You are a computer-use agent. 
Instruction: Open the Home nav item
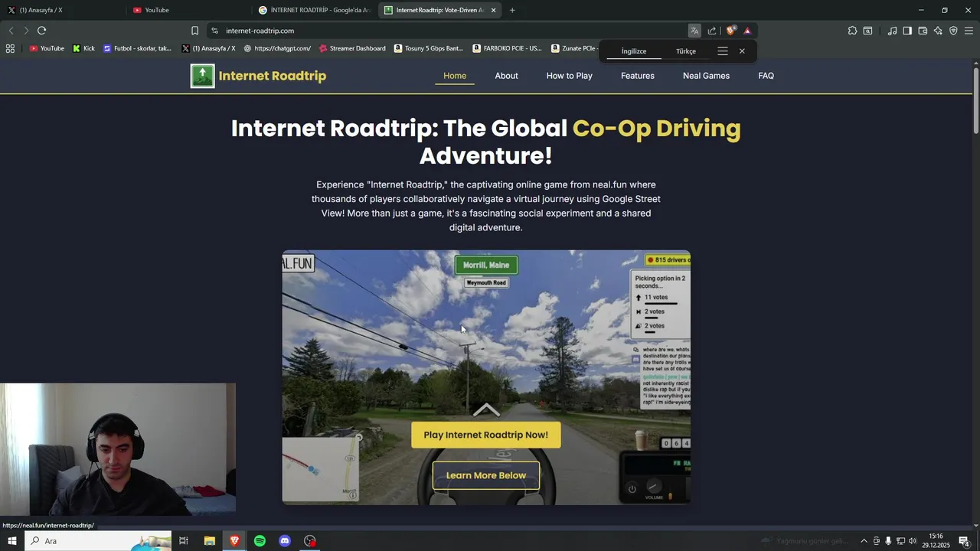pyautogui.click(x=455, y=76)
